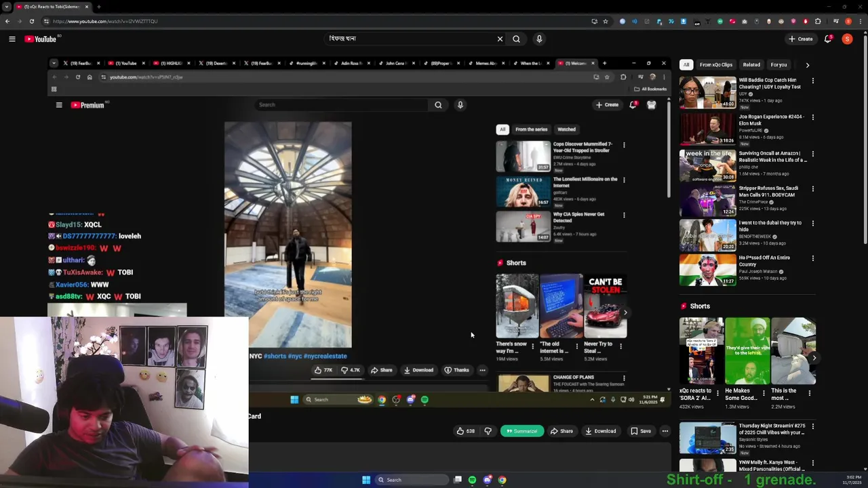Go to the YouTube home logo
Image resolution: width=868 pixels, height=488 pixels.
41,39
